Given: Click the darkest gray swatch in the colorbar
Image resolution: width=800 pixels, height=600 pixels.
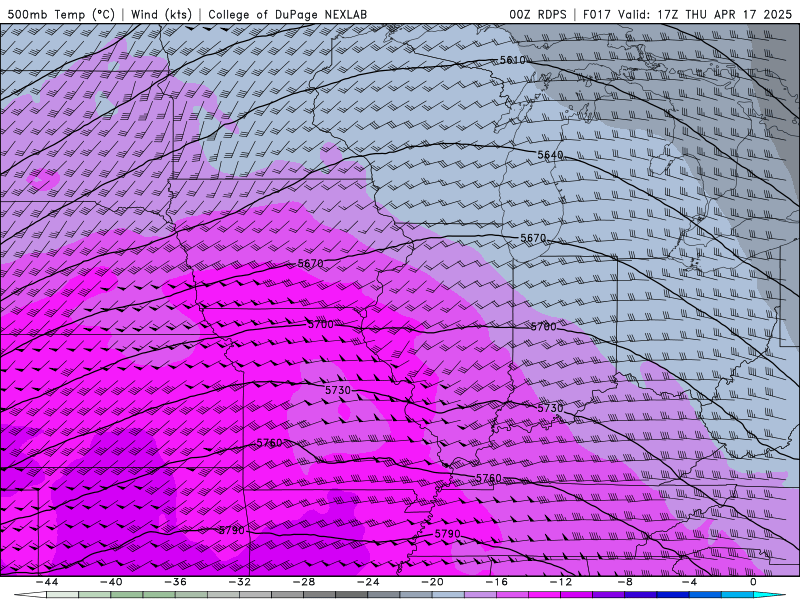Looking at the screenshot, I should click(x=352, y=595).
